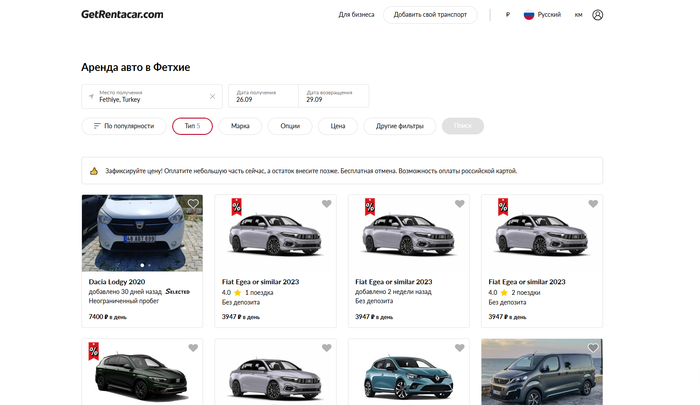Click the discount badge on the second Fiat Egea card

(368, 207)
